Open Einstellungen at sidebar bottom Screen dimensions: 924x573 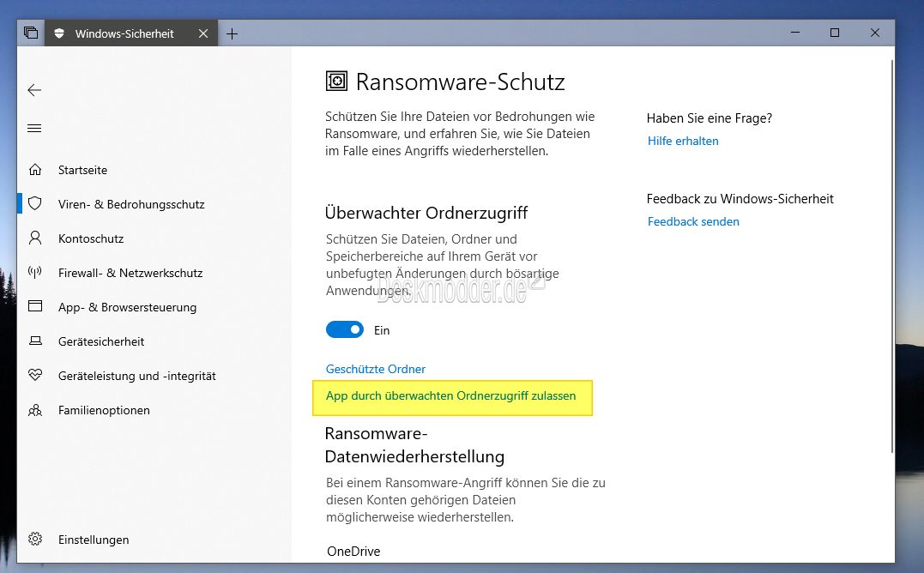(94, 540)
